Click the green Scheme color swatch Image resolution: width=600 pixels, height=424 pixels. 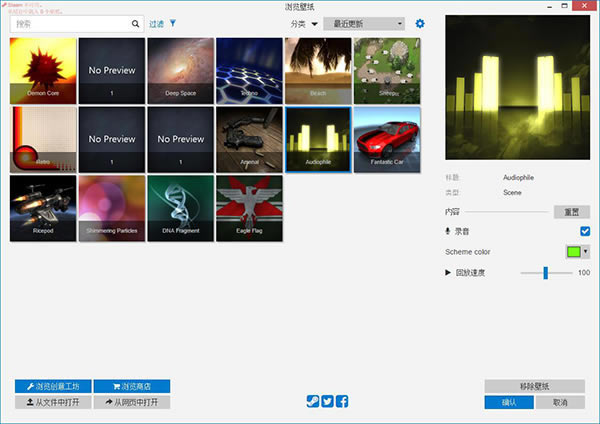coord(573,251)
